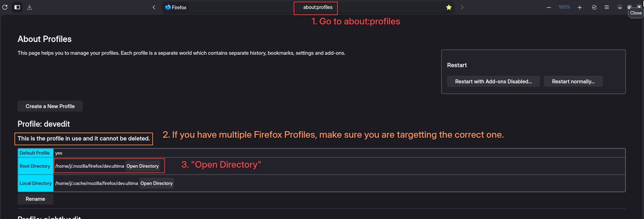Viewport: 644px width, 219px height.
Task: Click the /home/j/.mozilla/firefox/dev.ultima path
Action: [90, 166]
